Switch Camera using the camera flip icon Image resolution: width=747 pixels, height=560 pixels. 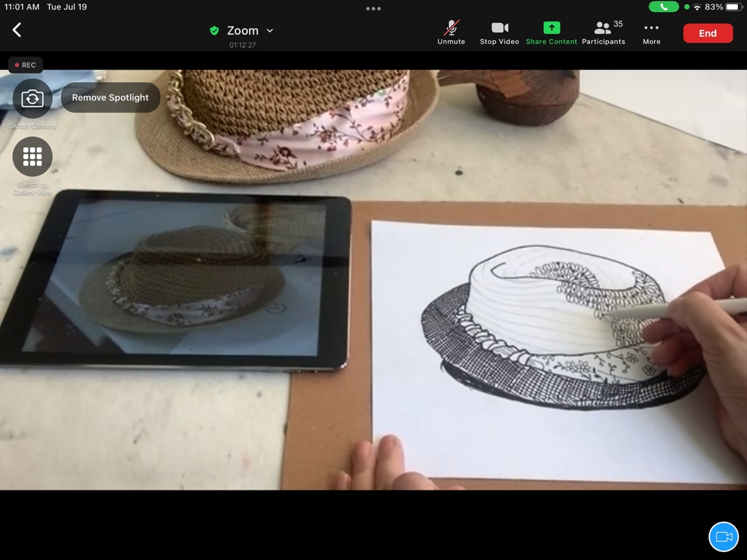coord(32,99)
